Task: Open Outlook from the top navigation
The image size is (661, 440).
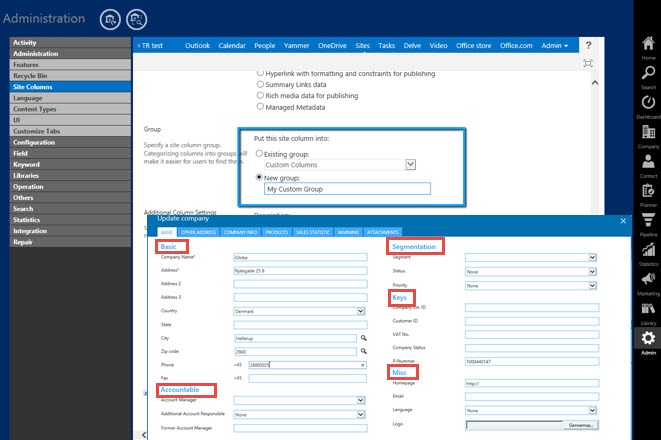Action: [197, 46]
